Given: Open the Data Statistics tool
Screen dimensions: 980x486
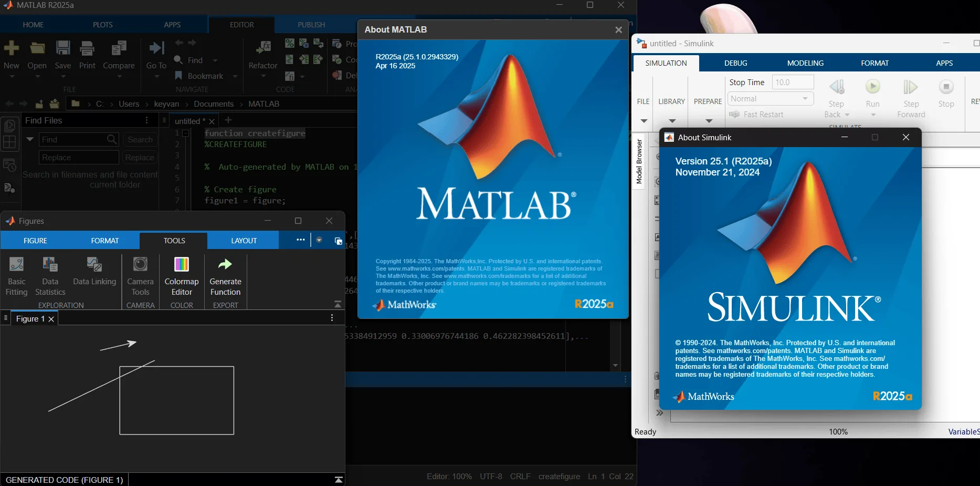Looking at the screenshot, I should coord(50,276).
